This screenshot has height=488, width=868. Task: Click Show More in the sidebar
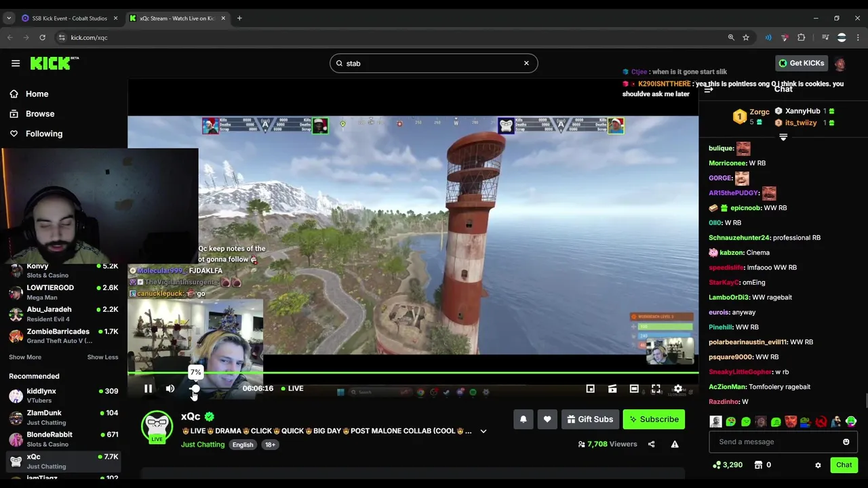25,357
